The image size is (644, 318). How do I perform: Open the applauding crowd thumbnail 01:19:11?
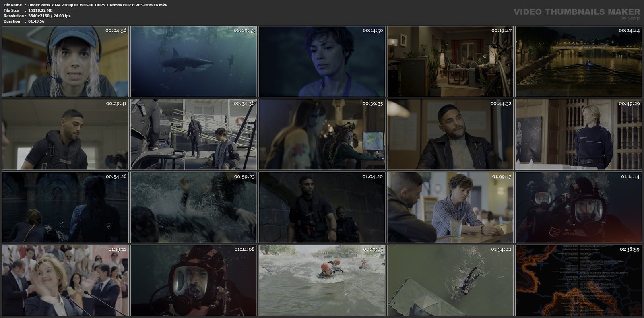point(65,280)
